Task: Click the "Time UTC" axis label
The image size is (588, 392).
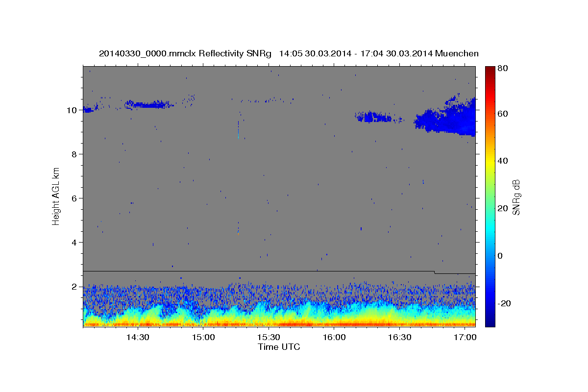Action: pyautogui.click(x=279, y=347)
